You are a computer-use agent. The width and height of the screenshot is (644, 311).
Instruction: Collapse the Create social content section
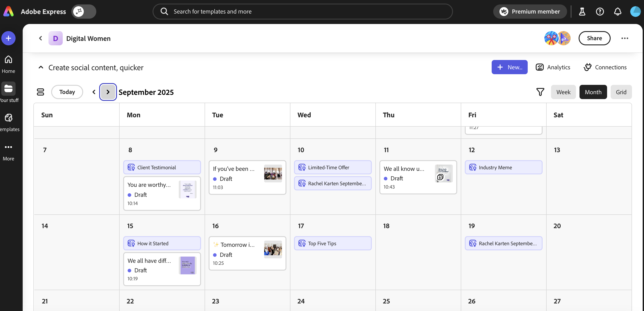click(41, 68)
